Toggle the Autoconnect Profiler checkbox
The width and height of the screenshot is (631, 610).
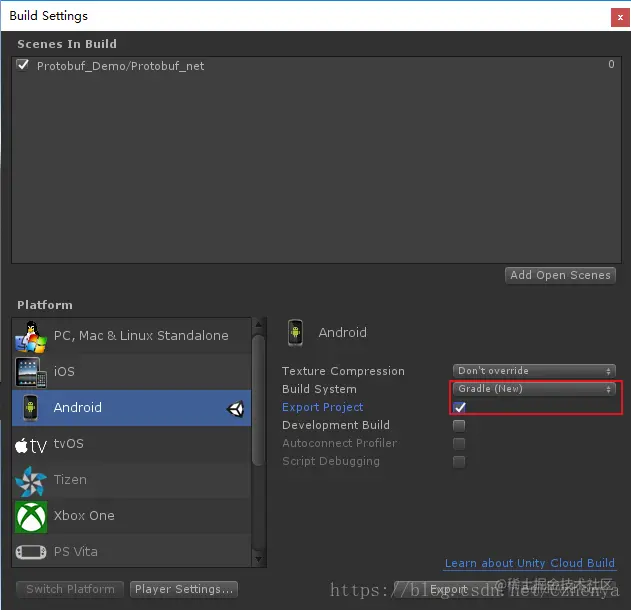pyautogui.click(x=459, y=443)
